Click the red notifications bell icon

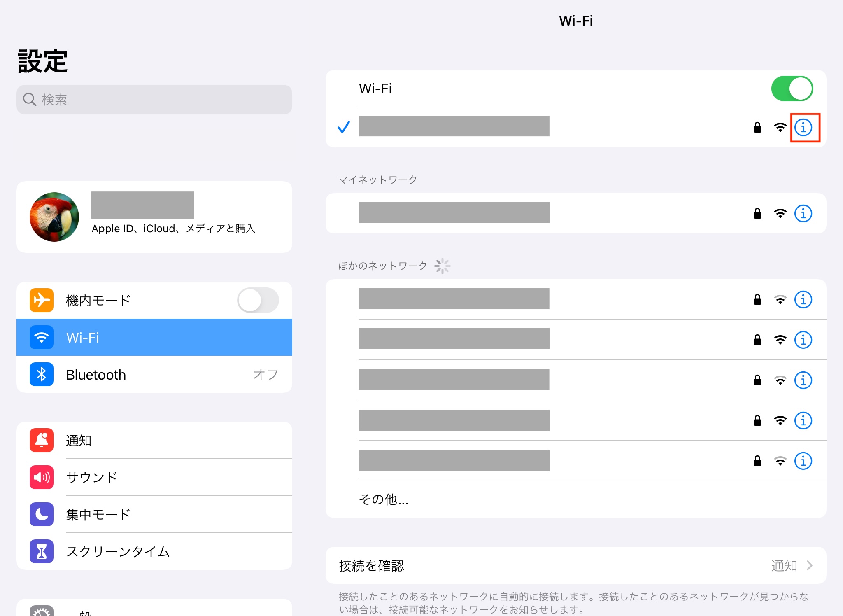click(42, 440)
